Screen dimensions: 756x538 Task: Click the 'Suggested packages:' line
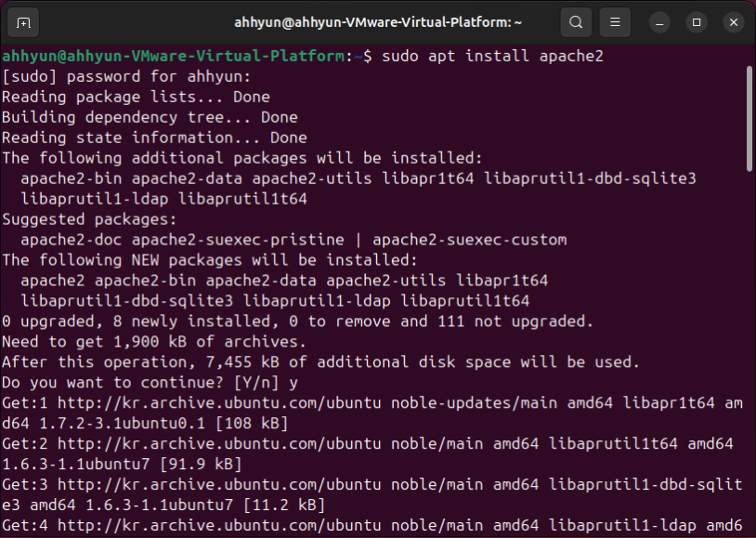click(x=90, y=219)
